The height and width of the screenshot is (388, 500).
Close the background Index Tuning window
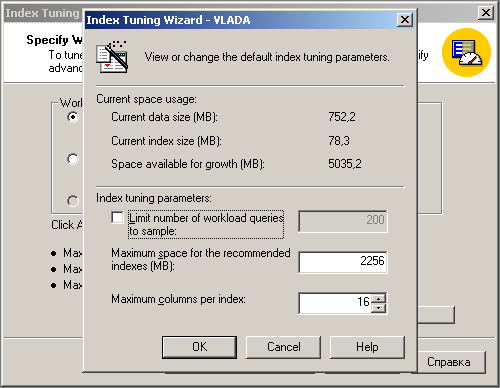[486, 13]
